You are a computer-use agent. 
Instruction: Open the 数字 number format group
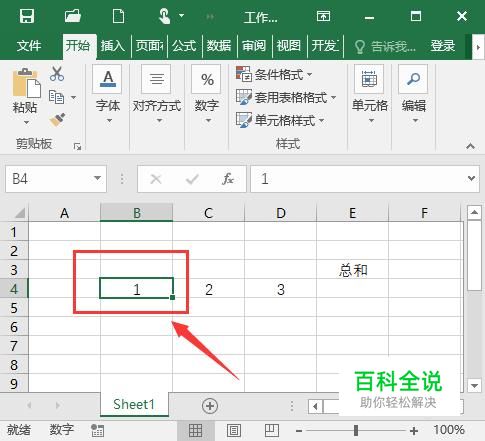206,94
